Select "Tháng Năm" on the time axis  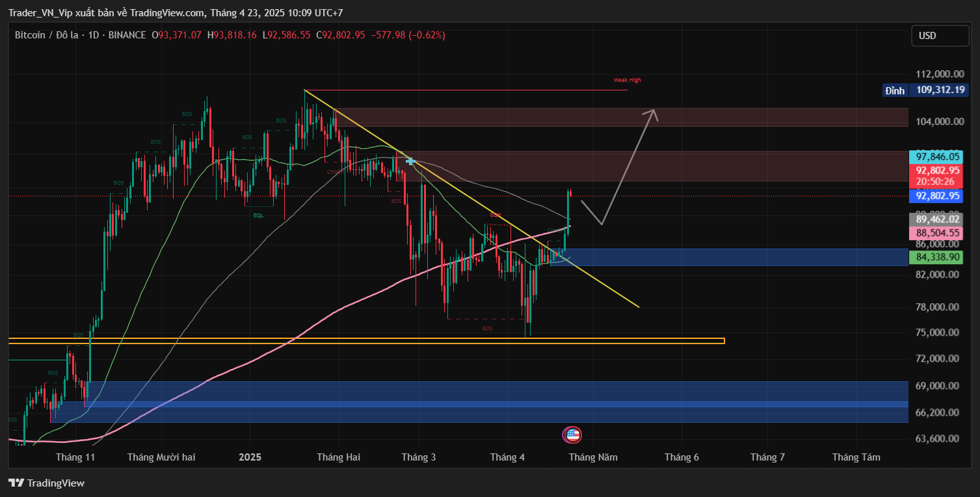(x=593, y=457)
